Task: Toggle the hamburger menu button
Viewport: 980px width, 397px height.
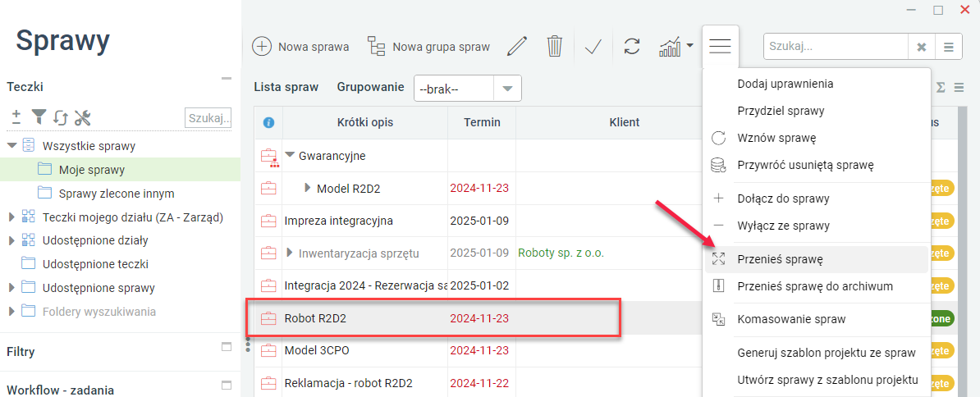Action: click(721, 46)
